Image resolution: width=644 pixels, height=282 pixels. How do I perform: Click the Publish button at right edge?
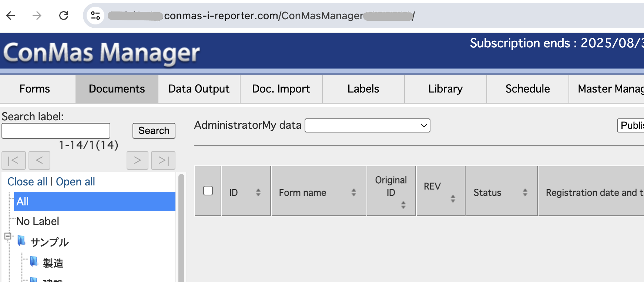pyautogui.click(x=631, y=125)
